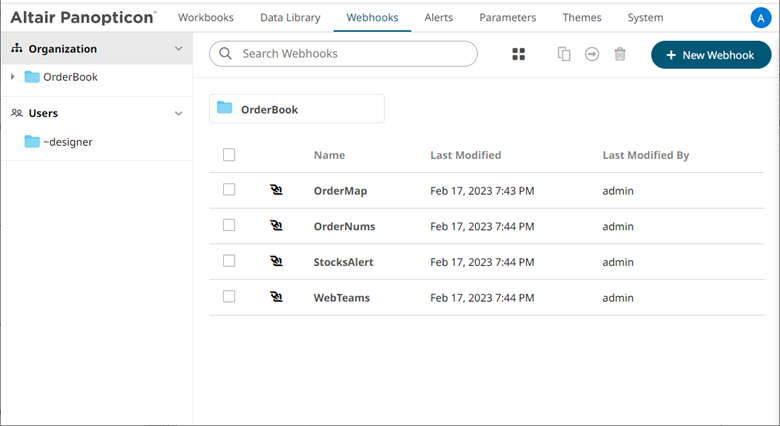The image size is (780, 426).
Task: Open the Data Library tab
Action: pos(290,17)
